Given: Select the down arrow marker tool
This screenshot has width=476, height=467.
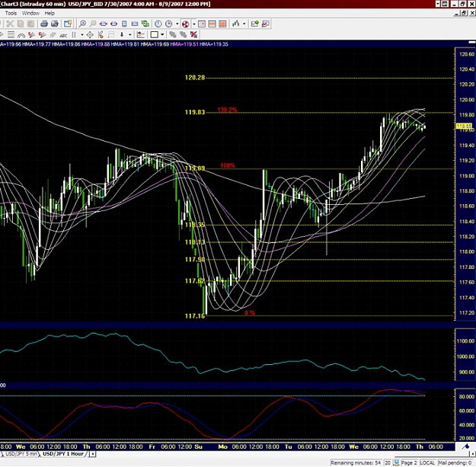Looking at the screenshot, I should click(x=122, y=34).
